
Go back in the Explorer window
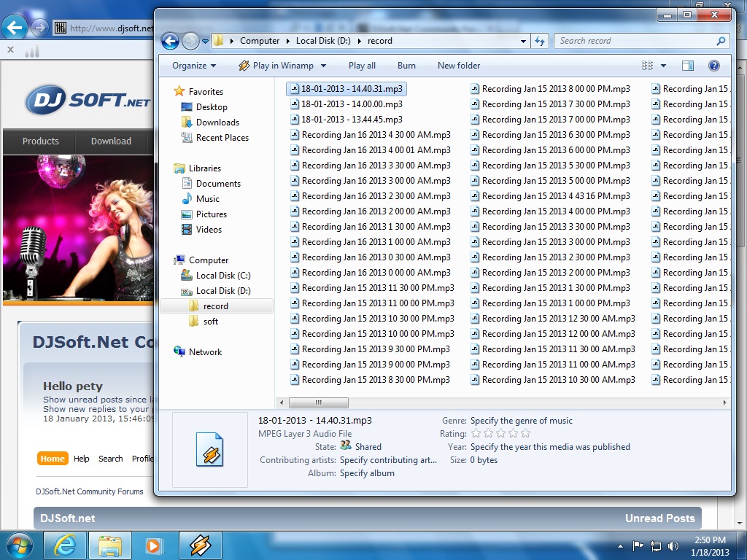(170, 42)
